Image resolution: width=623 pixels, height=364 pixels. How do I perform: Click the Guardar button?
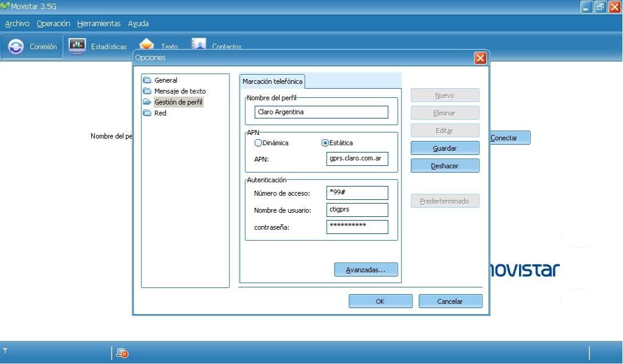445,148
